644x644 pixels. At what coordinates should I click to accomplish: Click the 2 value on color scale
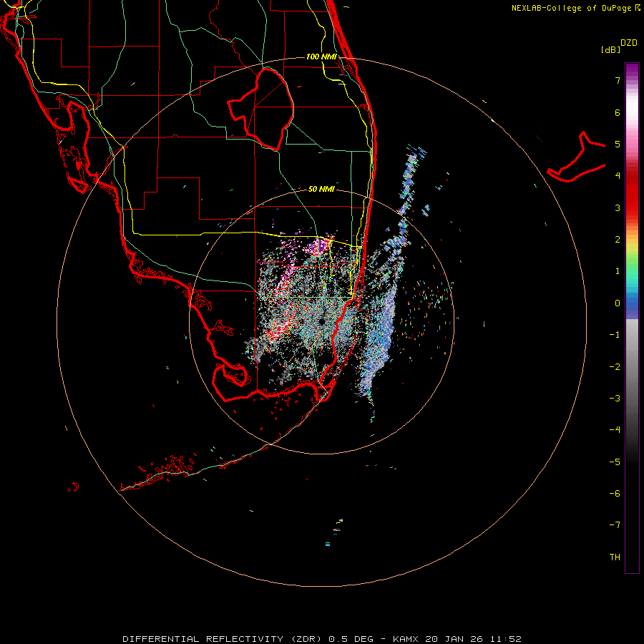coord(618,240)
